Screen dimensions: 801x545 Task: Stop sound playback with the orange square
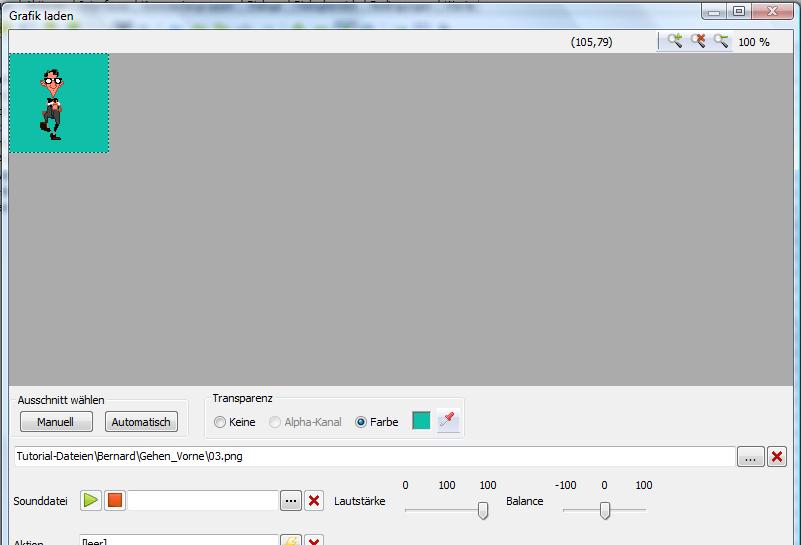(115, 501)
